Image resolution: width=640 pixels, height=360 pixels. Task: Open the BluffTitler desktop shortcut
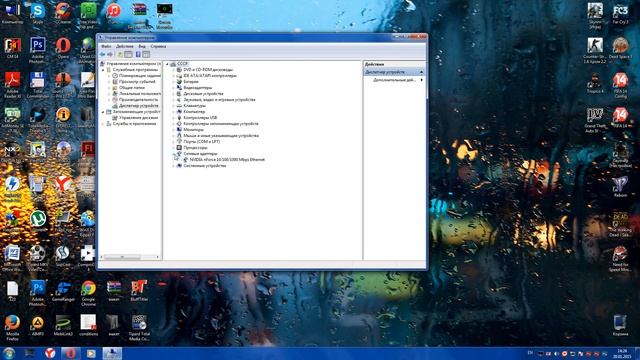click(139, 291)
